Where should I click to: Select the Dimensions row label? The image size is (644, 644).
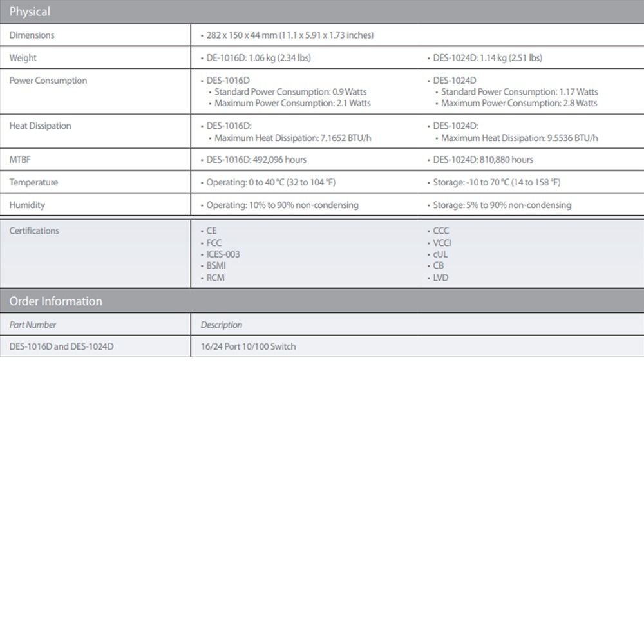click(32, 35)
